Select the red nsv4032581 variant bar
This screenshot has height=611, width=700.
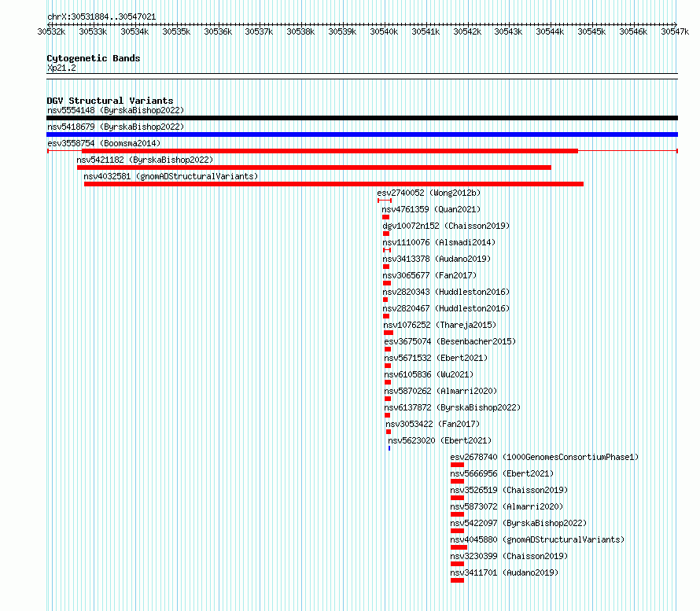(334, 184)
